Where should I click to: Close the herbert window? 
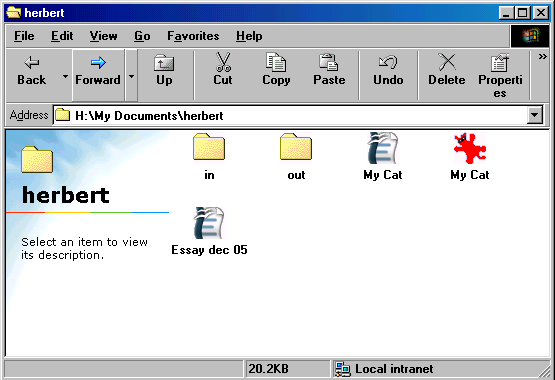point(541,13)
